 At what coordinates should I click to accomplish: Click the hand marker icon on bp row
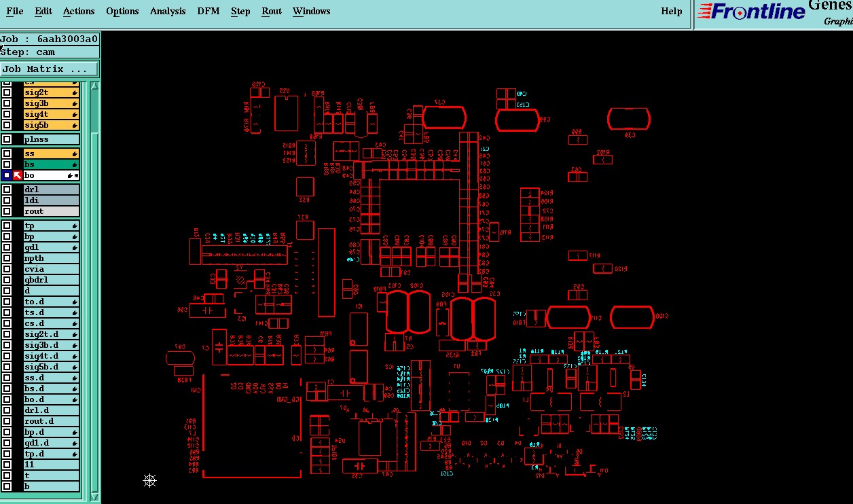point(75,236)
